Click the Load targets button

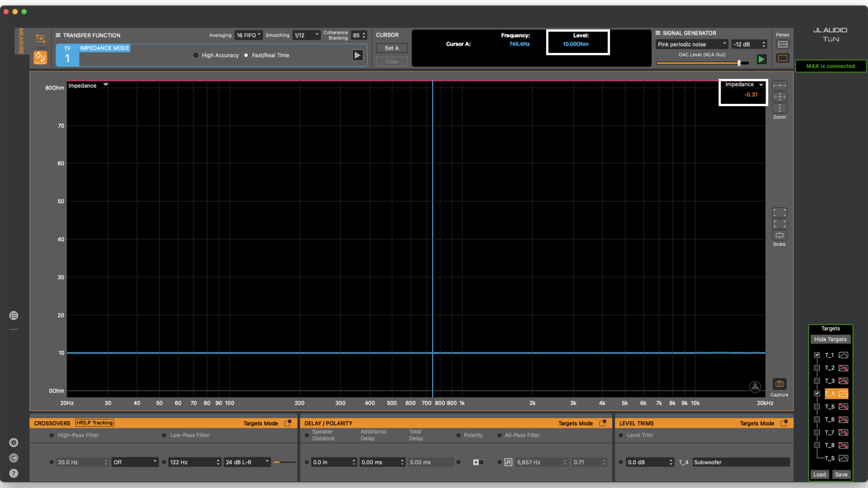tap(820, 474)
